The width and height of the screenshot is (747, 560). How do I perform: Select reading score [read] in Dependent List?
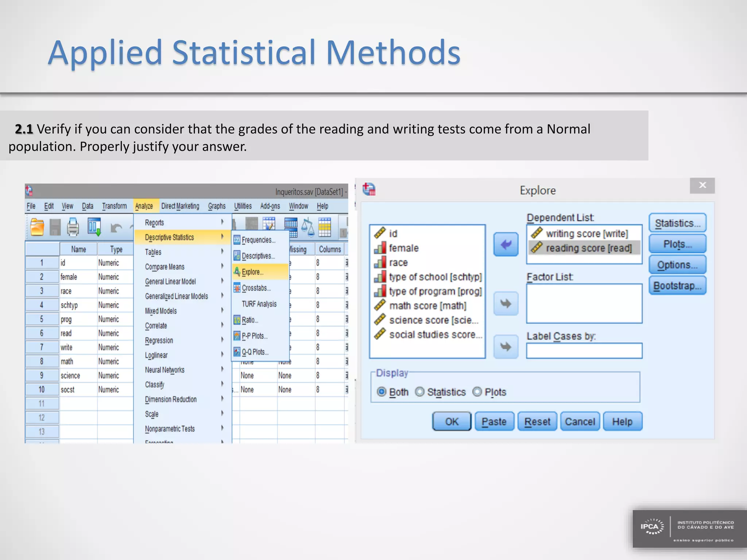[x=584, y=248]
